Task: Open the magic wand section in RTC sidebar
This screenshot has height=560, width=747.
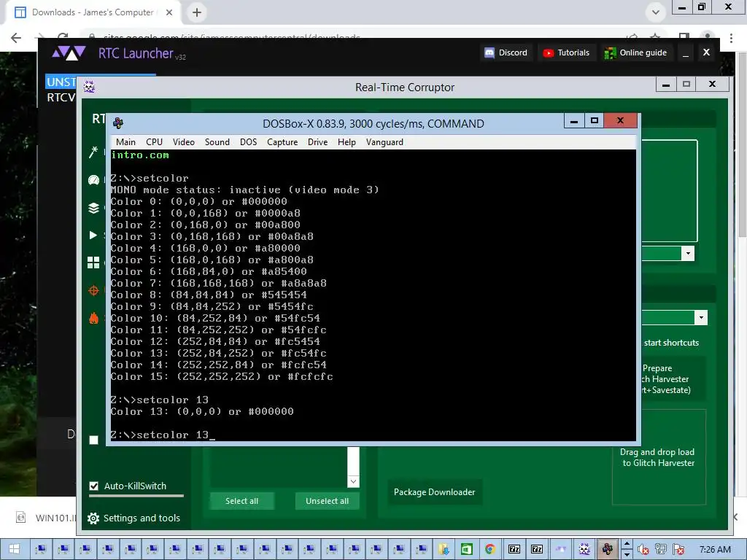Action: coord(93,152)
